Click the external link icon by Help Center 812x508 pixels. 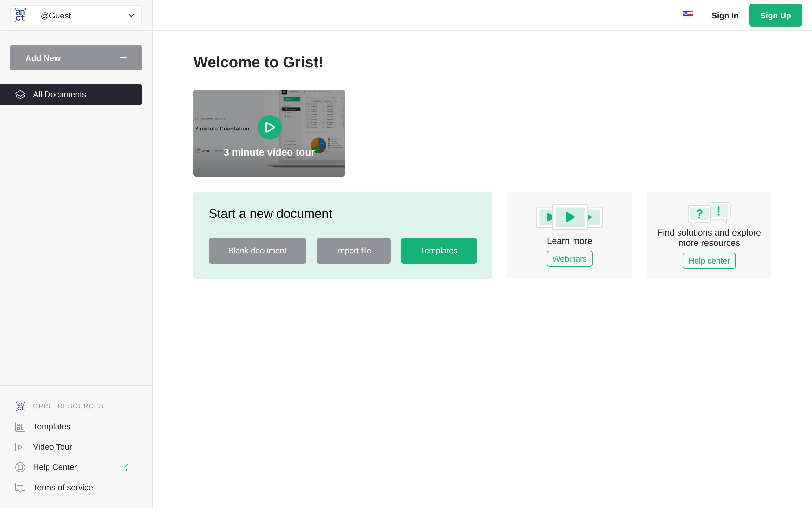pyautogui.click(x=124, y=467)
